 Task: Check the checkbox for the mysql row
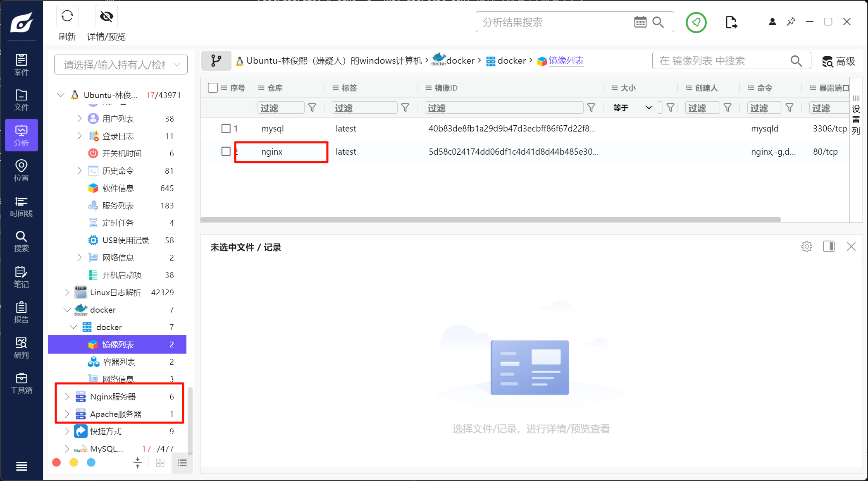click(x=226, y=129)
